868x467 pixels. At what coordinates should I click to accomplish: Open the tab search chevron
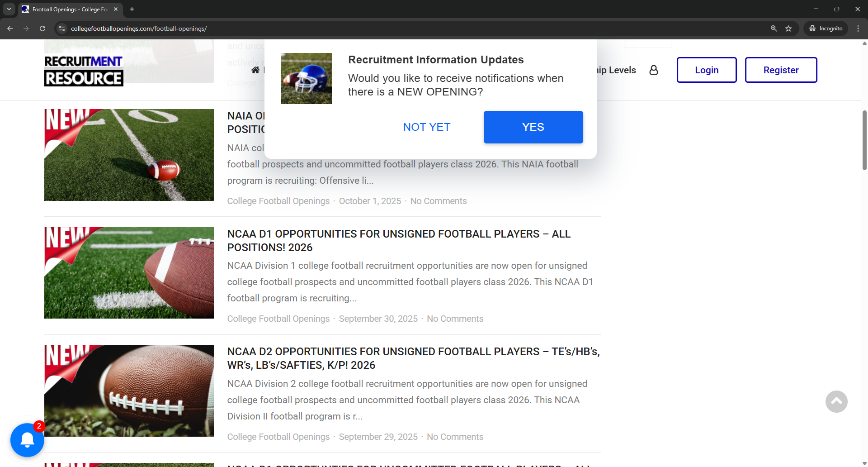[x=9, y=9]
